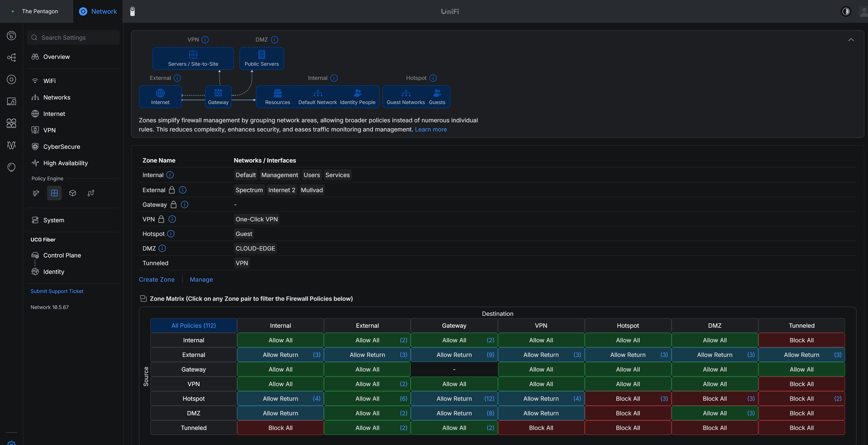Open Control Plane settings
Screen dimensions: 868x445
pyautogui.click(x=74, y=255)
